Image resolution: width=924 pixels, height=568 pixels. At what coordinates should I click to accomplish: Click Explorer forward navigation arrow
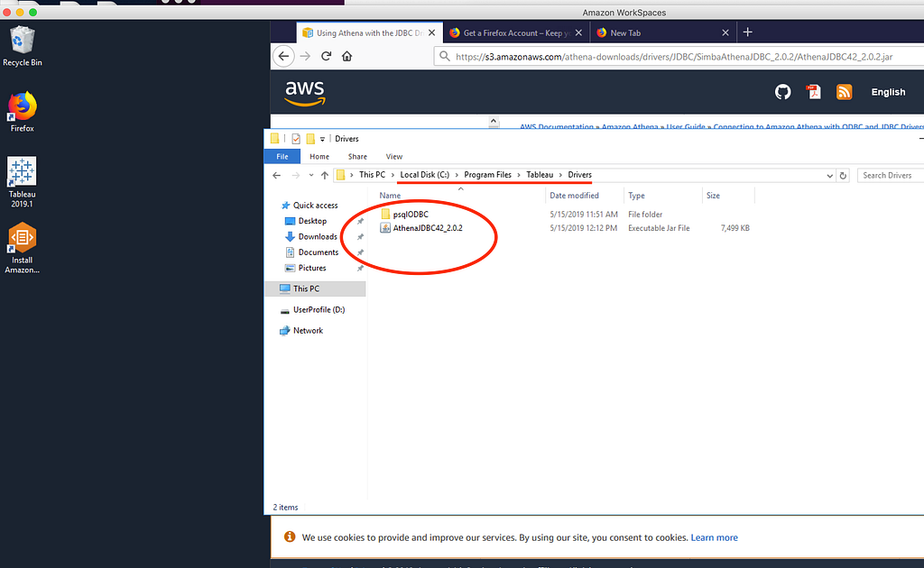(295, 176)
